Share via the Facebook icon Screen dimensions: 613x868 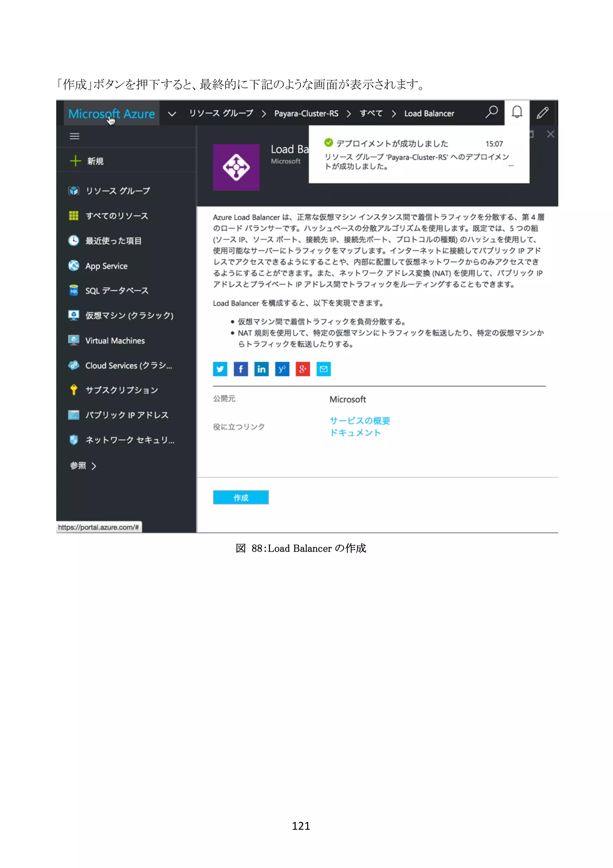click(x=241, y=369)
